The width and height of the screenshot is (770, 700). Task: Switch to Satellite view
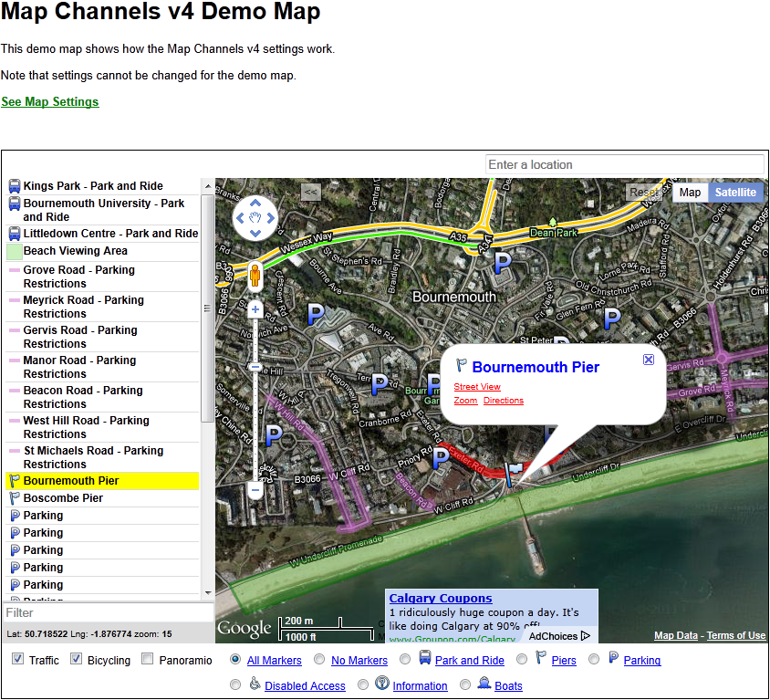pos(735,192)
